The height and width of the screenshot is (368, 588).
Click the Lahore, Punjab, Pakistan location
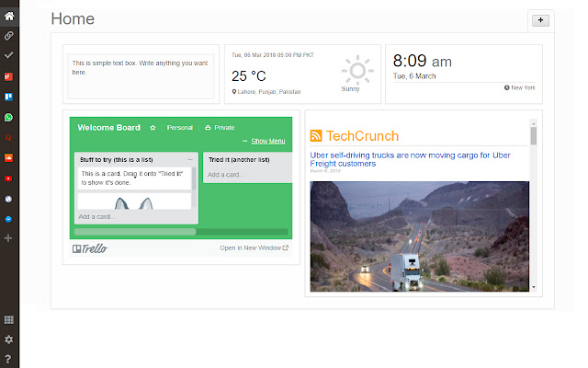tap(266, 92)
